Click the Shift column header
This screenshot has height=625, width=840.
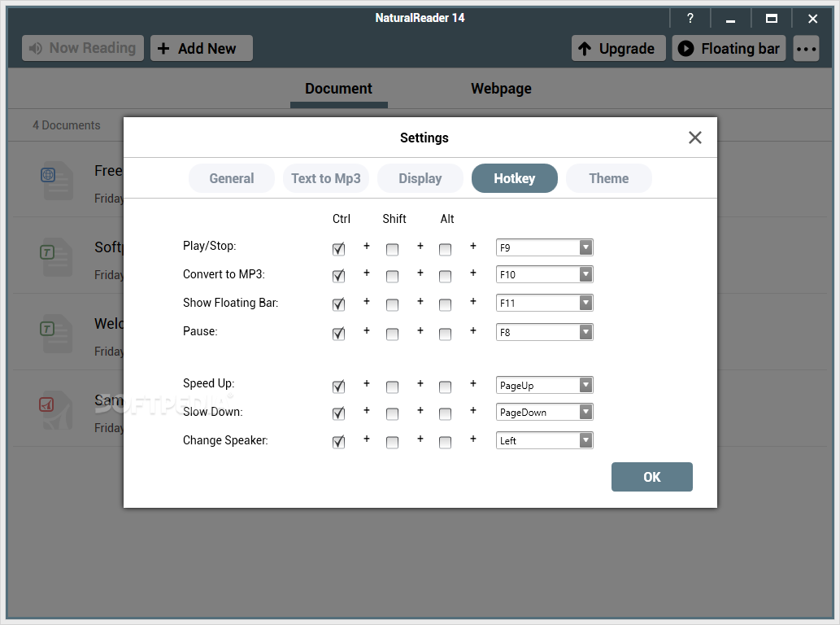tap(394, 219)
